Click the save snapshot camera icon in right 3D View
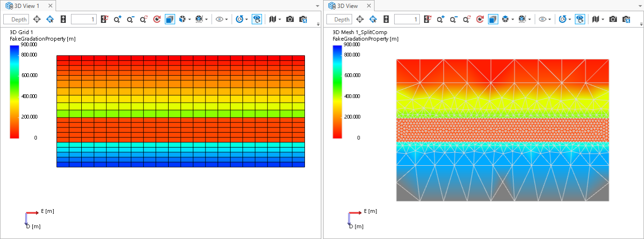 point(626,19)
